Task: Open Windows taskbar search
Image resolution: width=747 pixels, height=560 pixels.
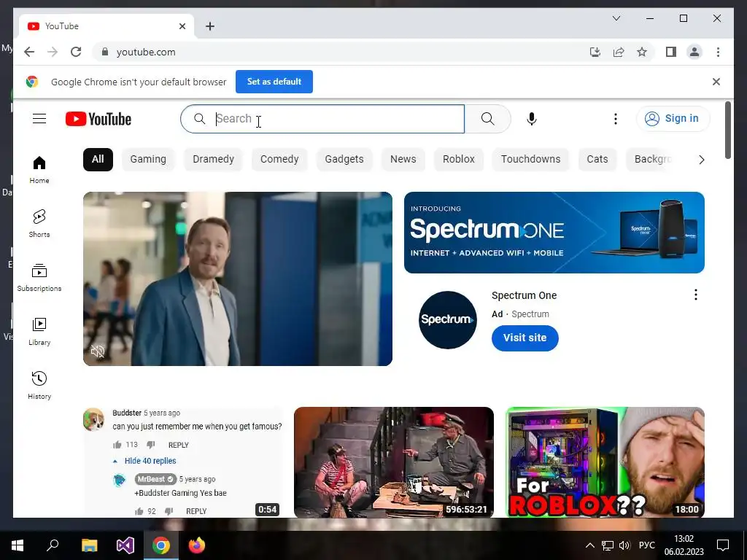Action: click(x=53, y=545)
